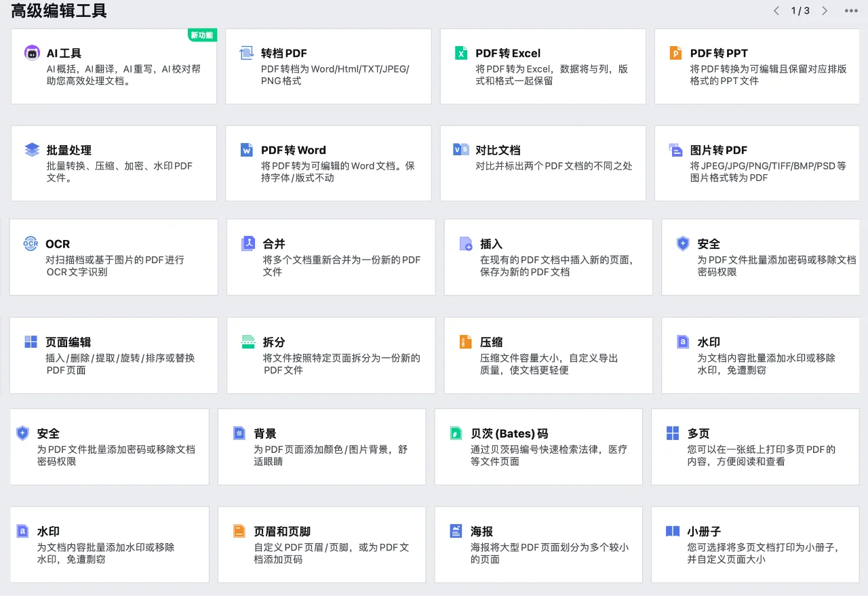The width and height of the screenshot is (868, 598).
Task: Click the '小册子' title text
Action: coord(704,532)
